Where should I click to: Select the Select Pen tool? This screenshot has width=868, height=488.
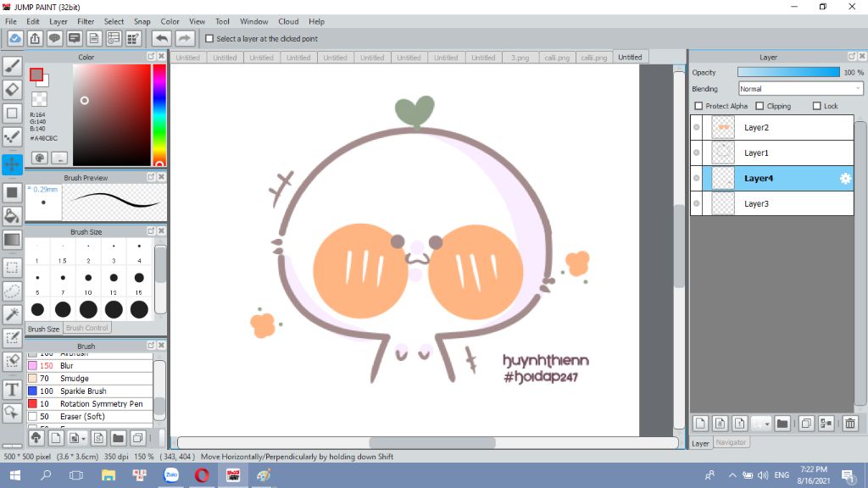(x=12, y=337)
